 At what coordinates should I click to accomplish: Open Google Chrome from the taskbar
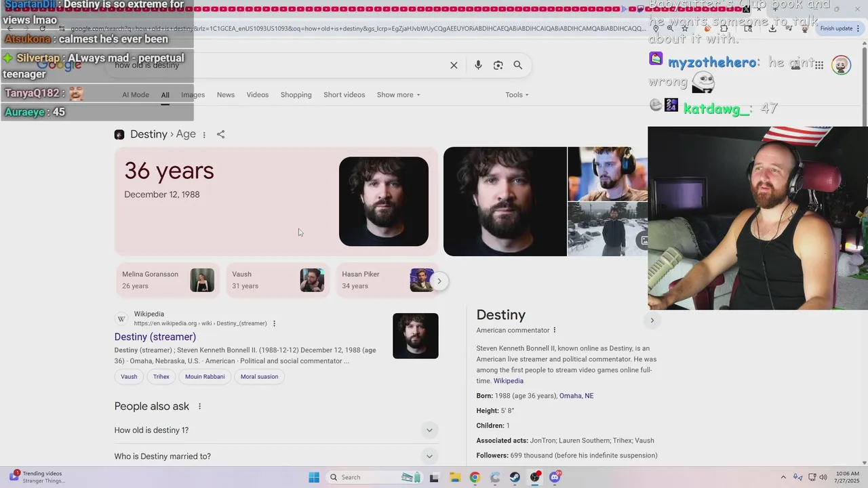click(475, 477)
